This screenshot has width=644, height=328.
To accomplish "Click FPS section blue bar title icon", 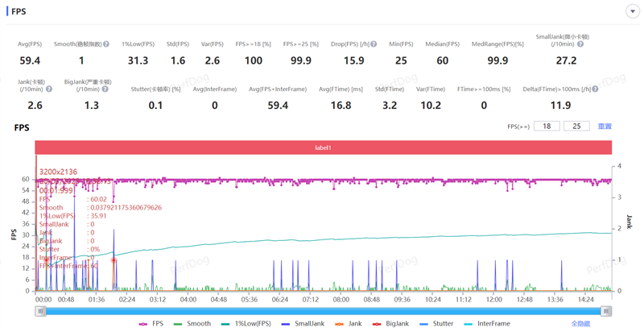I will tap(7, 11).
